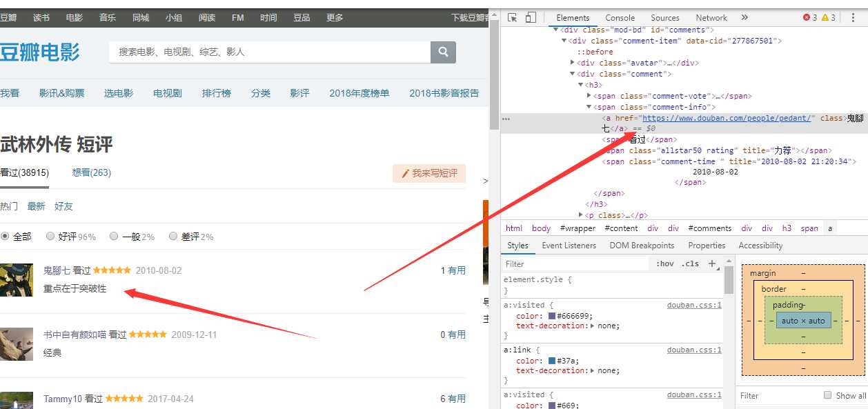868x409 pixels.
Task: Toggle the .cls class editor button
Action: [690, 263]
